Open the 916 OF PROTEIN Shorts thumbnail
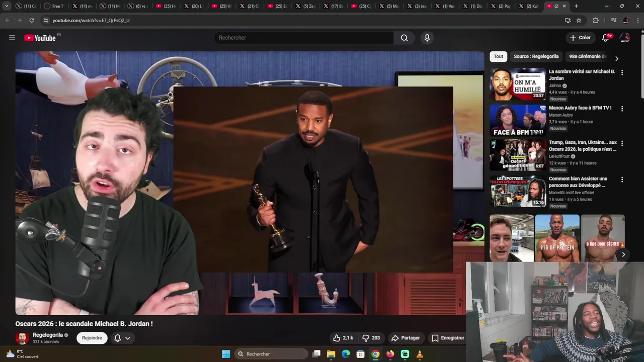Viewport: 644px width, 362px height. [x=557, y=238]
